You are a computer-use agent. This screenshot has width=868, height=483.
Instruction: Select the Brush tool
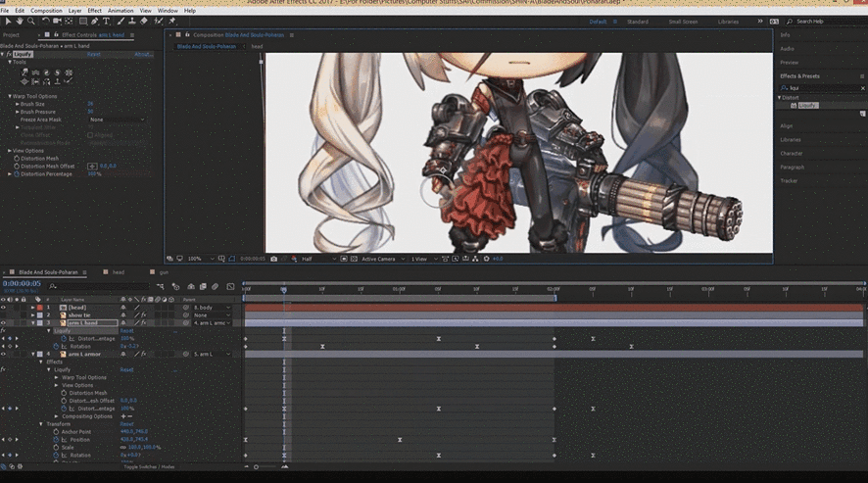click(121, 21)
